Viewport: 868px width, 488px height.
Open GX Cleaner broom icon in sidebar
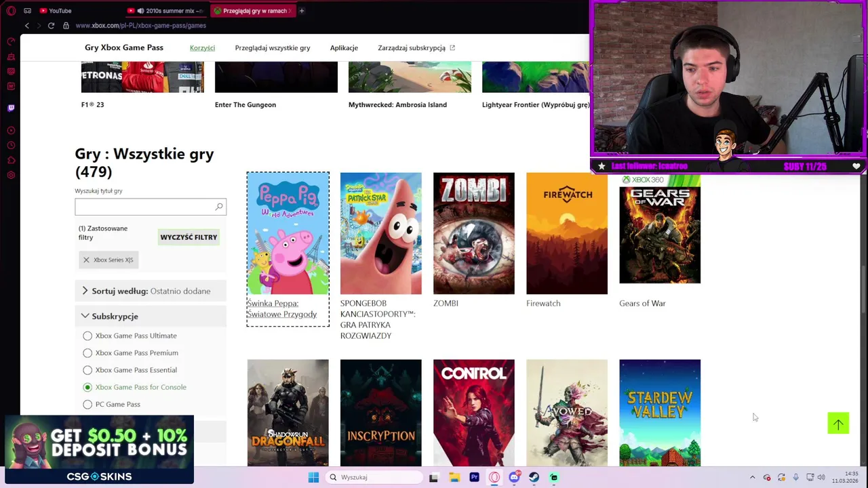point(11,56)
